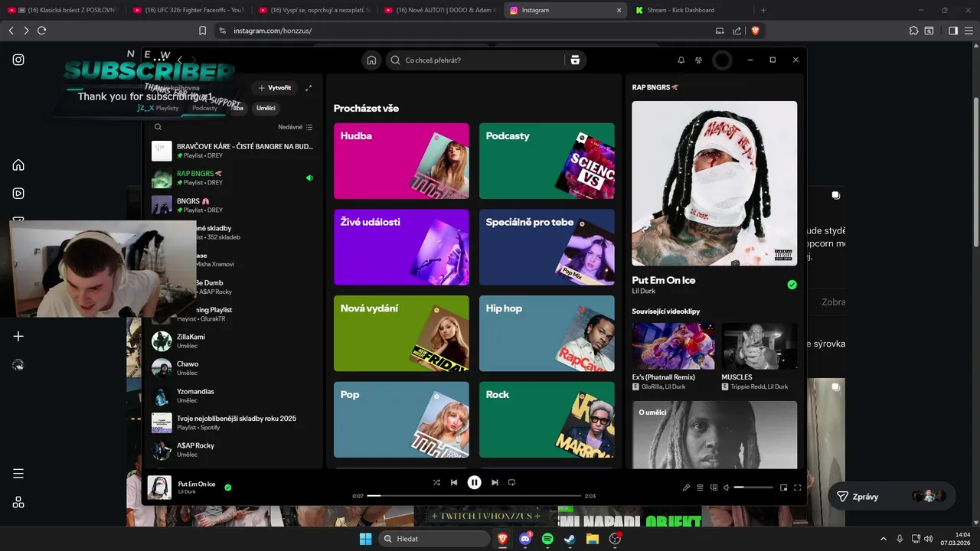Open browser extensions puzzle icon
980x551 pixels.
click(913, 31)
